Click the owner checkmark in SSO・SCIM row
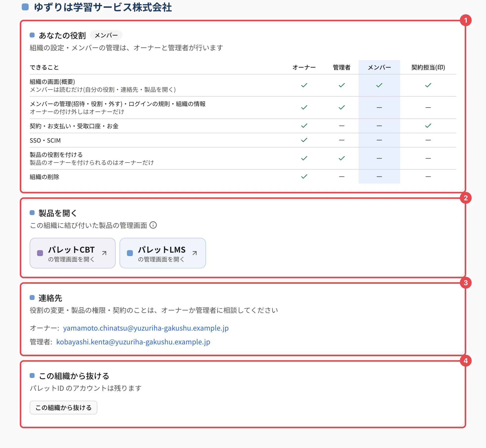The width and height of the screenshot is (486, 448). [304, 140]
